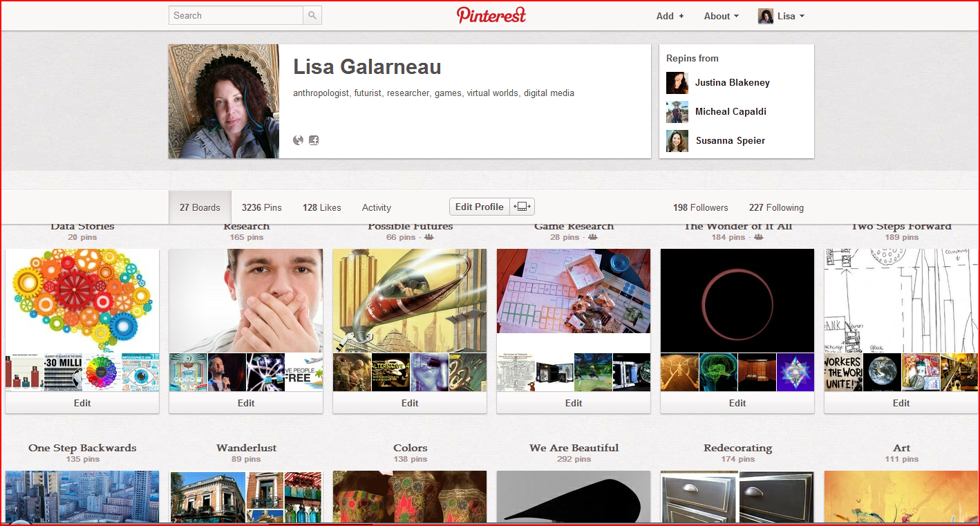Open the Art board title

coord(901,448)
